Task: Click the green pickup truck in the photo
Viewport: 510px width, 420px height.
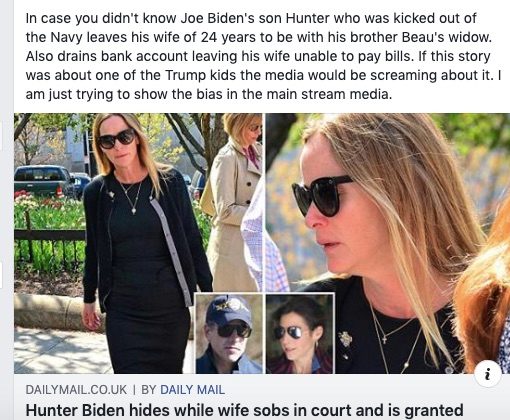Action: pyautogui.click(x=44, y=182)
